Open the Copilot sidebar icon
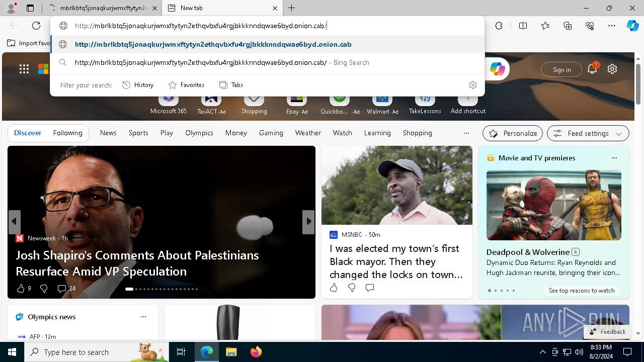Image resolution: width=644 pixels, height=362 pixels. tap(632, 26)
